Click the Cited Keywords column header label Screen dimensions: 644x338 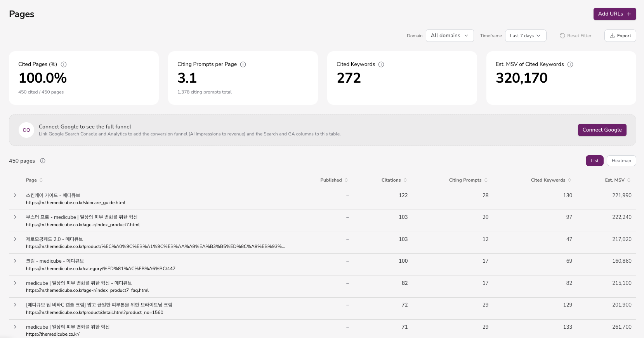point(548,180)
